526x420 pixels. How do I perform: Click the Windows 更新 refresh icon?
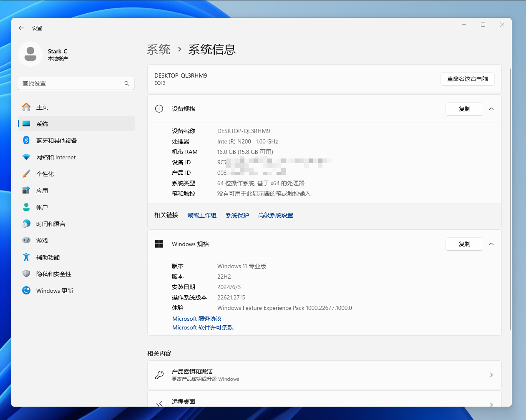pos(26,291)
